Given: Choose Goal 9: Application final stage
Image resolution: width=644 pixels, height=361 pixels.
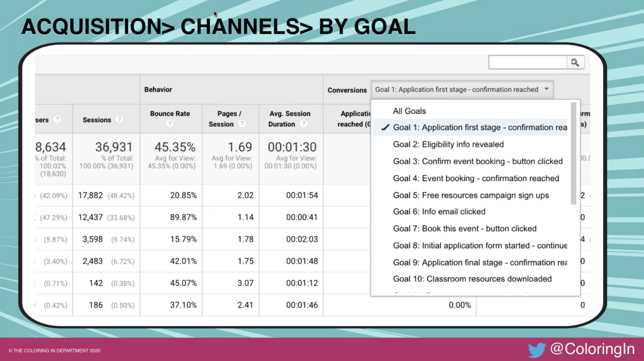Looking at the screenshot, I should [x=480, y=262].
